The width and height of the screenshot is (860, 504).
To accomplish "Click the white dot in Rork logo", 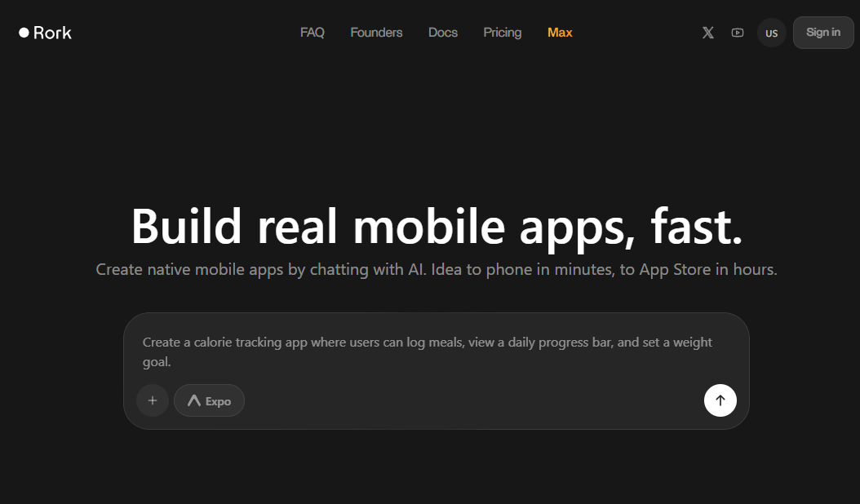I will coord(24,33).
